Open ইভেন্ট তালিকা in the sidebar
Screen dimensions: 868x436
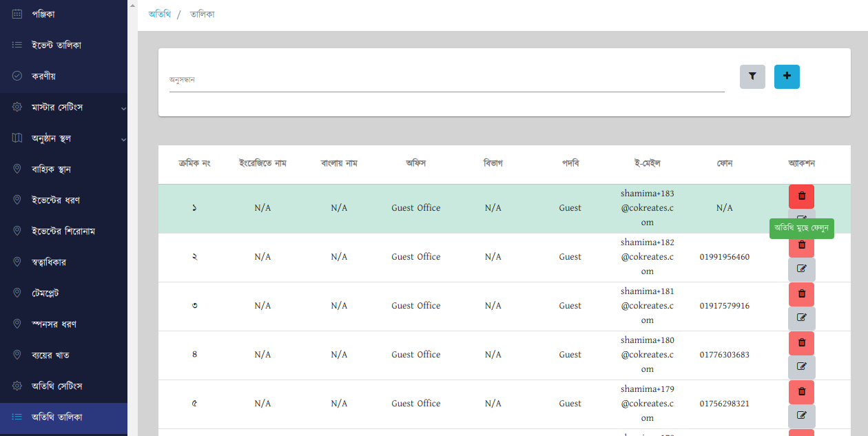point(63,45)
